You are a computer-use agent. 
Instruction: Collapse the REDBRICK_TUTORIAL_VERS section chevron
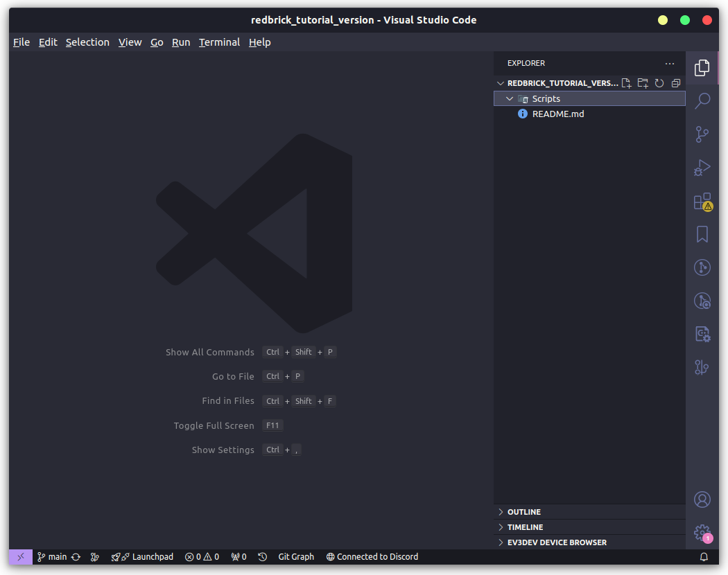(x=501, y=84)
